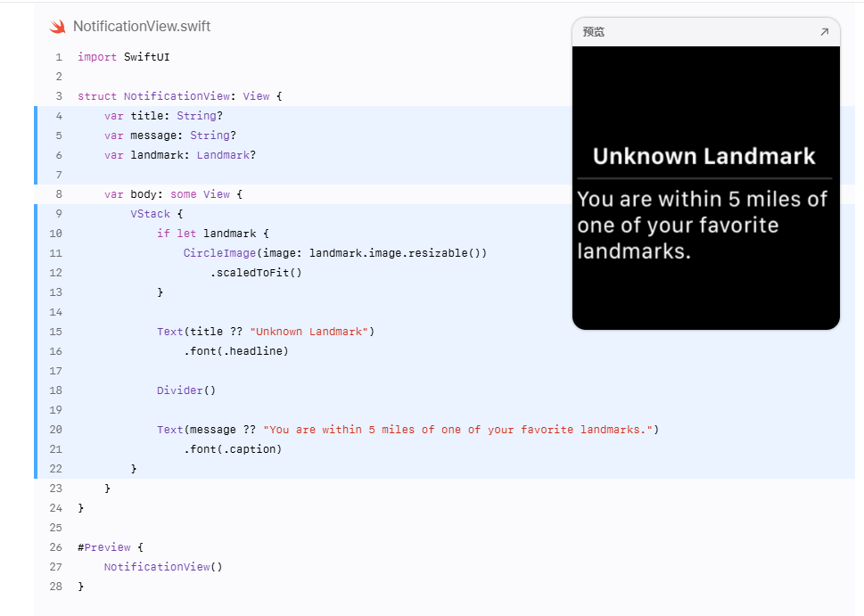Click line number 9 with VStack
Image resolution: width=864 pixels, height=616 pixels.
59,214
